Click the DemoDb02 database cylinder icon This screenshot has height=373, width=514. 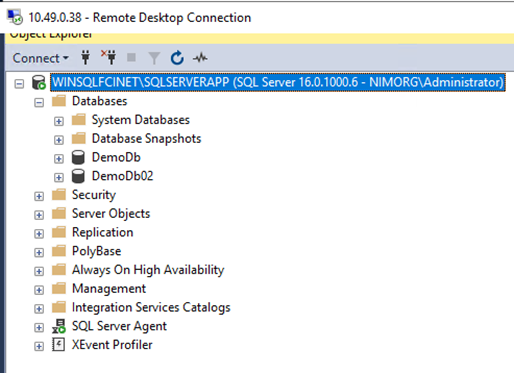[78, 176]
